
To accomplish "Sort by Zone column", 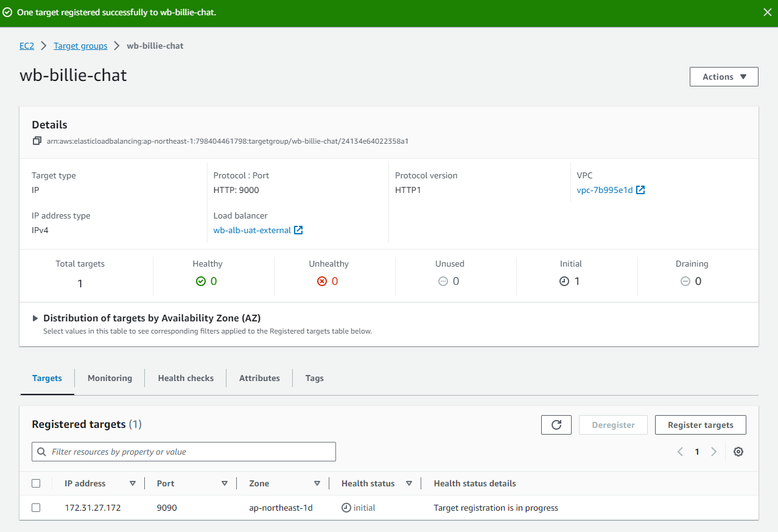I will 317,483.
